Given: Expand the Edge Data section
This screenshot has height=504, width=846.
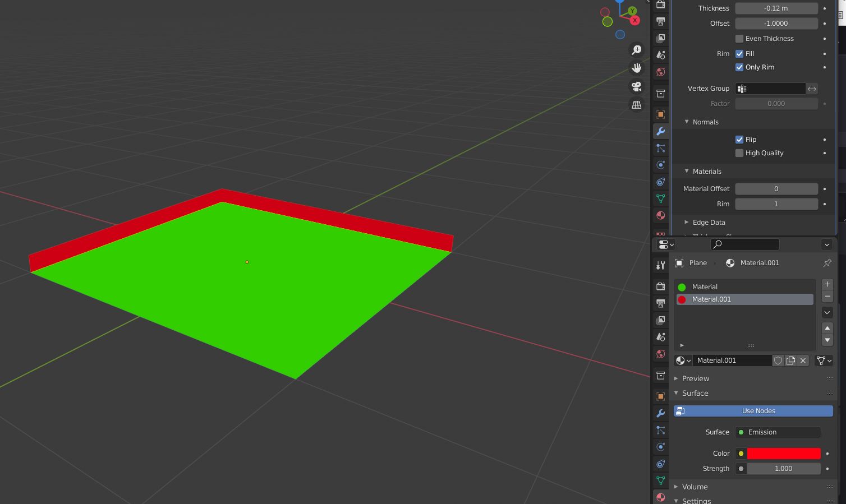Looking at the screenshot, I should coord(687,222).
